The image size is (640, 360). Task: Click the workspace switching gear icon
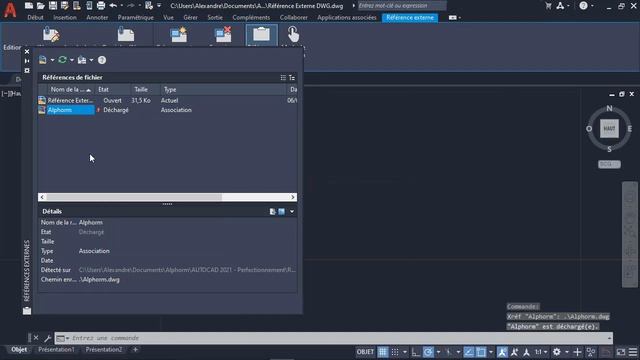[557, 352]
